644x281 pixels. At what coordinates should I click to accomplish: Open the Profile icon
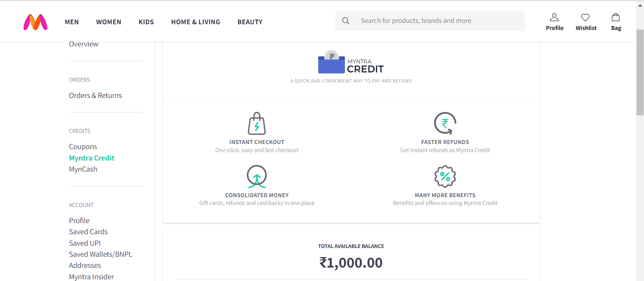(555, 16)
